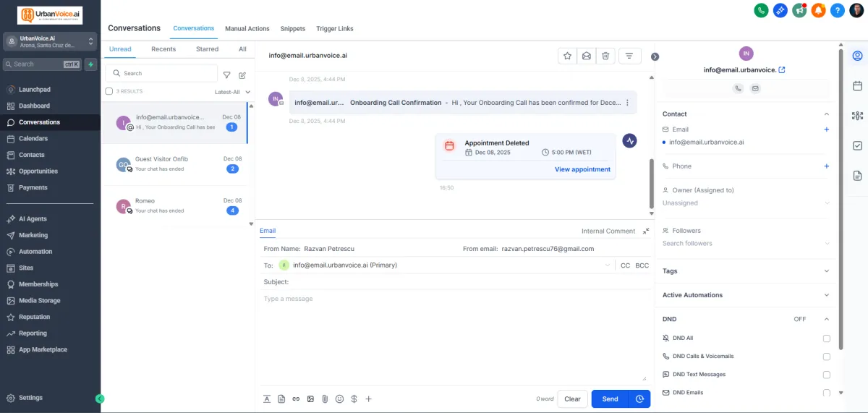The image size is (868, 413).
Task: Collapse the DND section
Action: pos(826,319)
